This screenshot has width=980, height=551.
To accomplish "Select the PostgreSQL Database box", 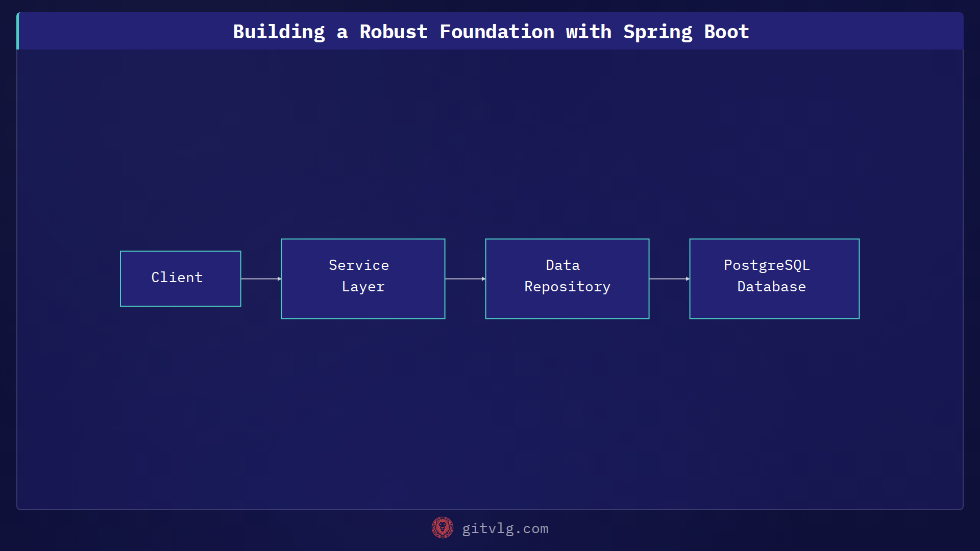I will [x=774, y=279].
